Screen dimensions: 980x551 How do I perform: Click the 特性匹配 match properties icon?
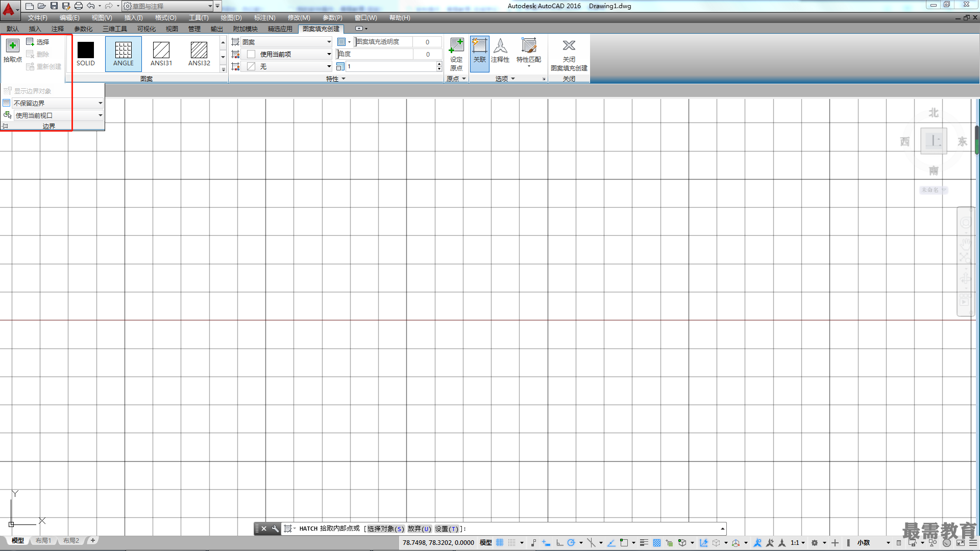pyautogui.click(x=529, y=46)
